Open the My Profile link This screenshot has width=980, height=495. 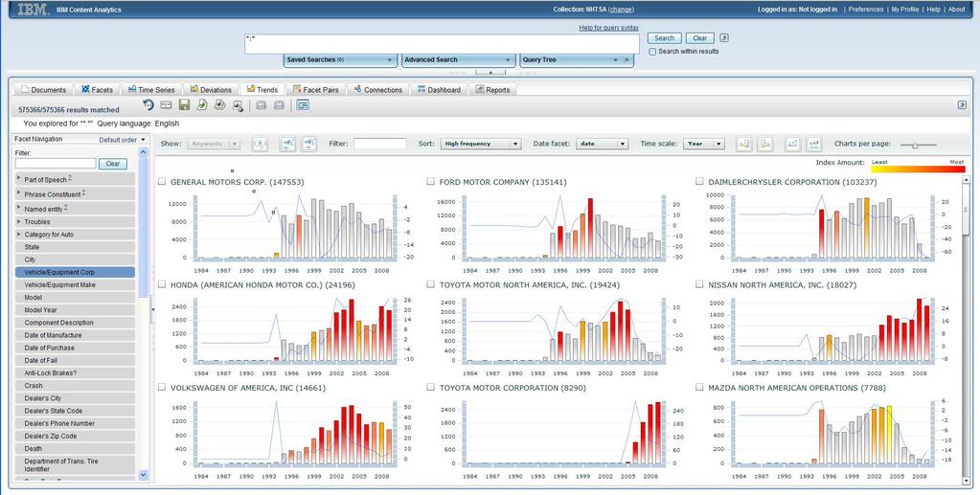pyautogui.click(x=905, y=10)
